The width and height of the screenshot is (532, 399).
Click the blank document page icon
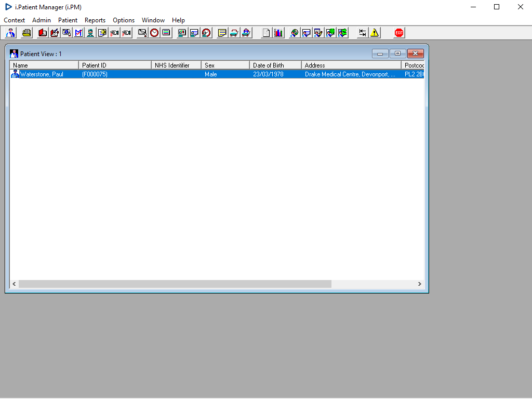267,33
